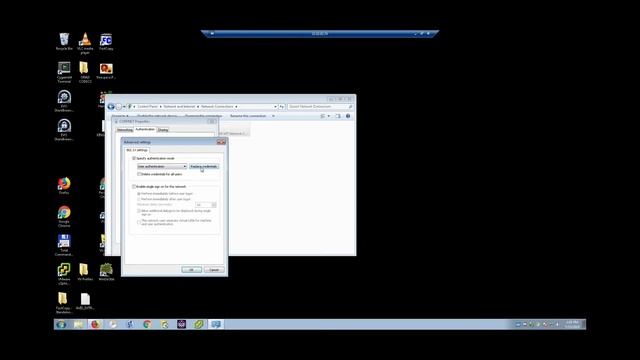This screenshot has height=360, width=640.
Task: Close the Advanced settings dialog
Action: (x=221, y=142)
